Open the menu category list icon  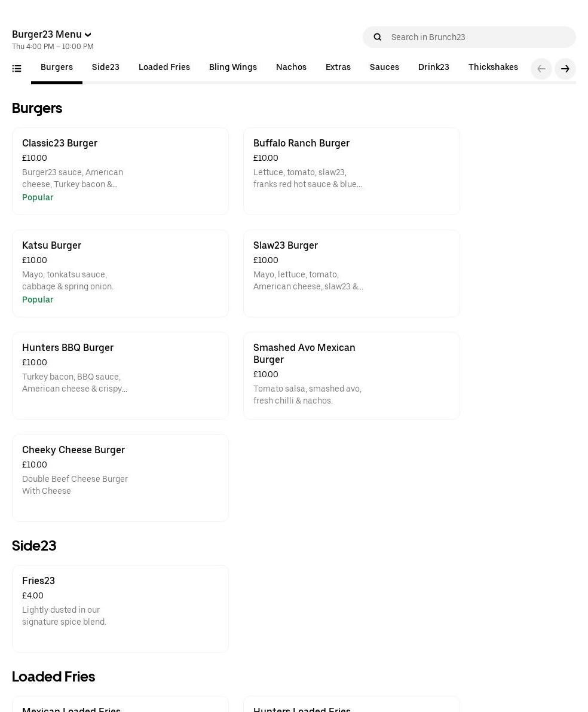pos(17,69)
